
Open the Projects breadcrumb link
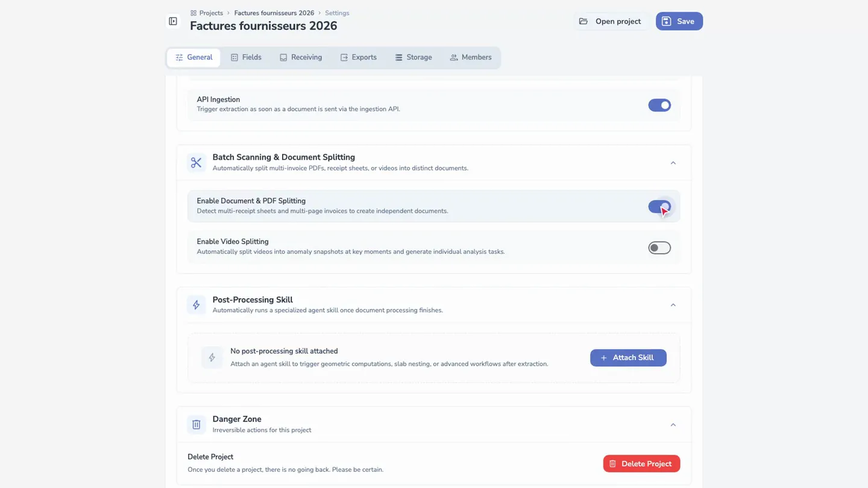coord(211,13)
